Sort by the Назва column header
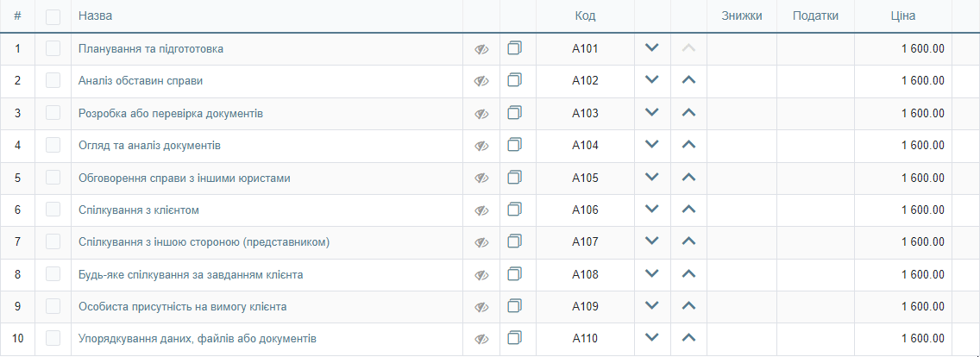 [x=95, y=16]
